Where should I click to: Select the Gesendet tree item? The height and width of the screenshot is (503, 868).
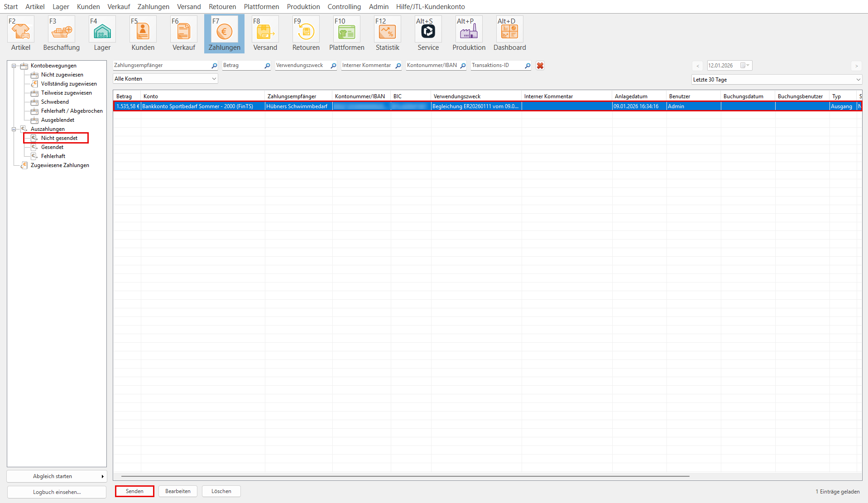(x=52, y=147)
